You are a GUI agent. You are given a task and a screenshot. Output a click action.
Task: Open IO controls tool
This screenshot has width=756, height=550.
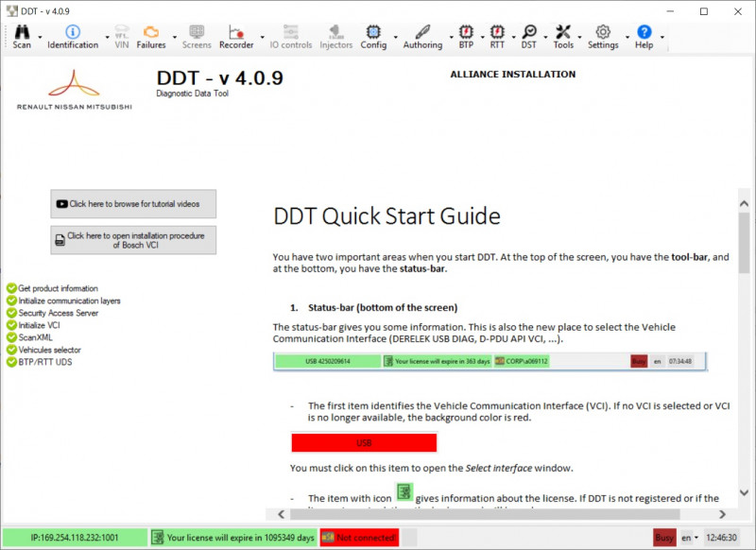(x=291, y=37)
